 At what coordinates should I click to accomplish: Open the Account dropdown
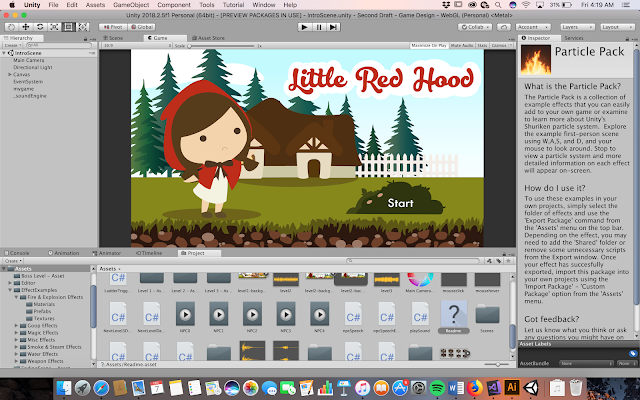[533, 27]
